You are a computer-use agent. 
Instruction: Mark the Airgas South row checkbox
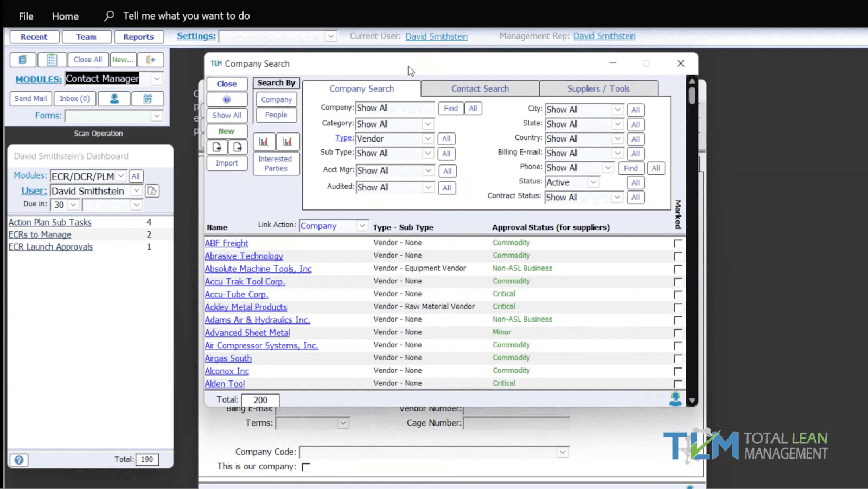678,358
